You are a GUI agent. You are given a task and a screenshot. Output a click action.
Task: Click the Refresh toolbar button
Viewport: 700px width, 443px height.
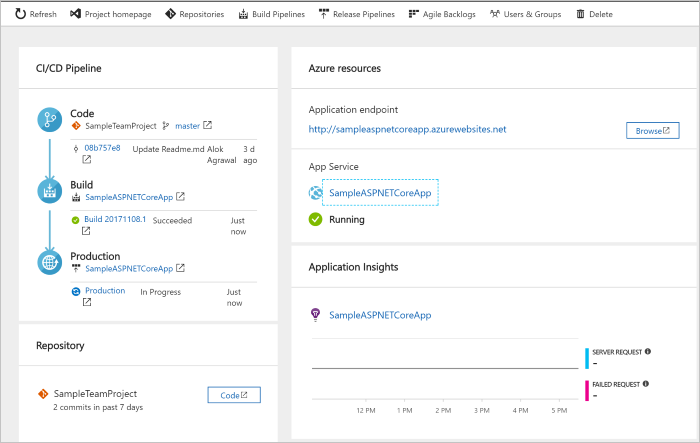pyautogui.click(x=35, y=15)
